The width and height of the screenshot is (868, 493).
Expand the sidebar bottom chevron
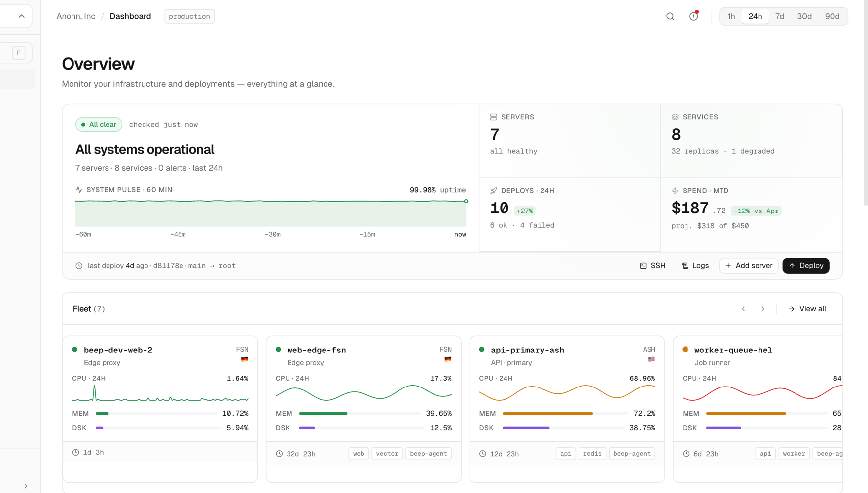click(x=26, y=486)
